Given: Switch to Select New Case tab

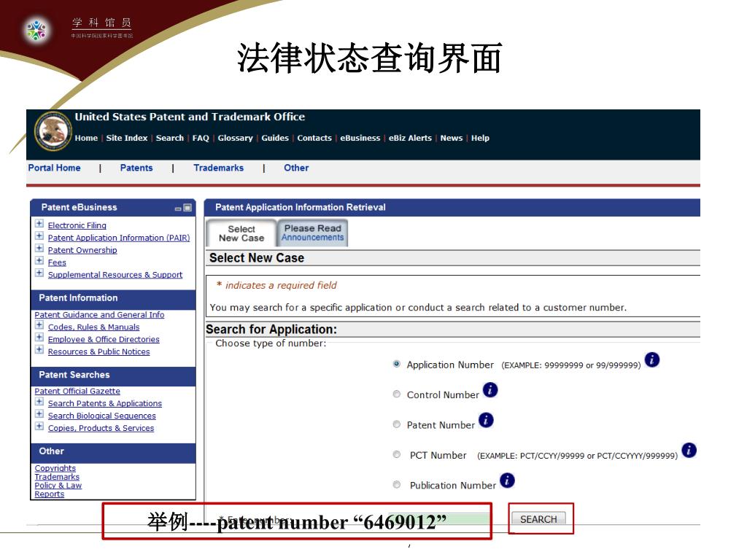Looking at the screenshot, I should point(241,233).
